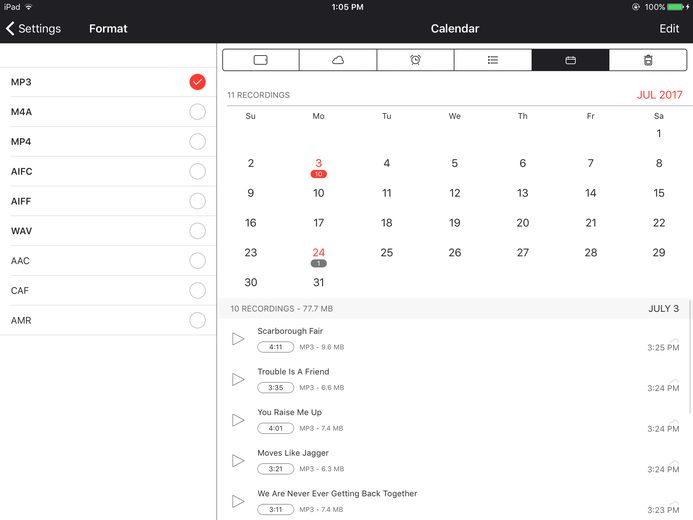Select the M4A format radio button
Screen dimensions: 693x520
pos(198,112)
